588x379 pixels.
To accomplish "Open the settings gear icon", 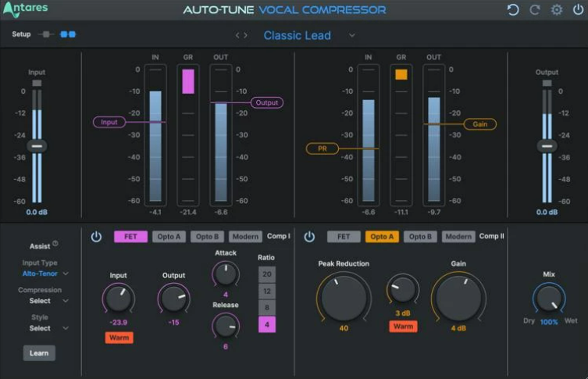I will (557, 9).
